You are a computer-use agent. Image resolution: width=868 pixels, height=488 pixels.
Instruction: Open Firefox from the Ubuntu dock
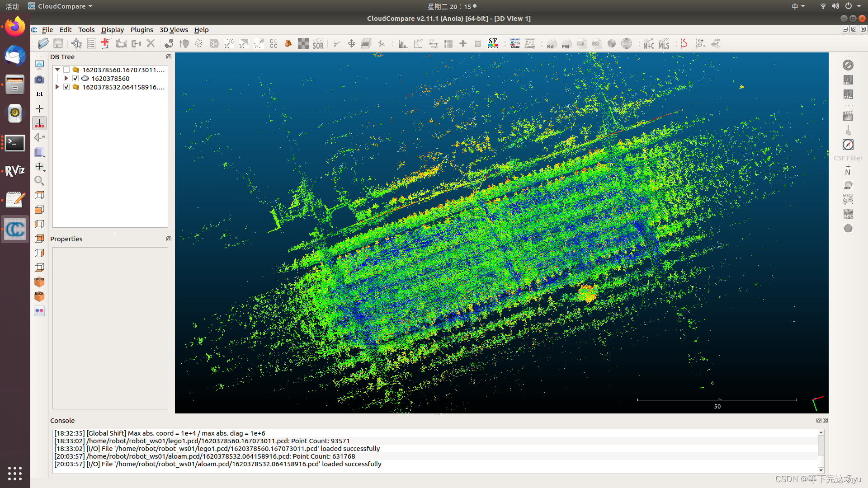tap(15, 27)
